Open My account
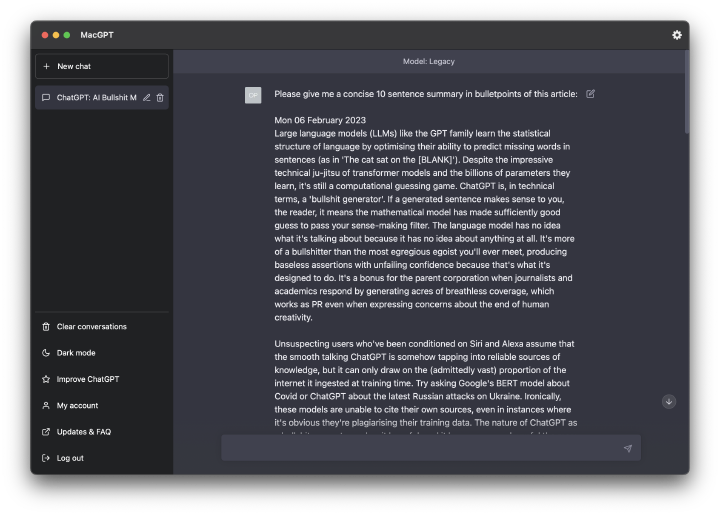This screenshot has height=515, width=720. click(x=102, y=406)
